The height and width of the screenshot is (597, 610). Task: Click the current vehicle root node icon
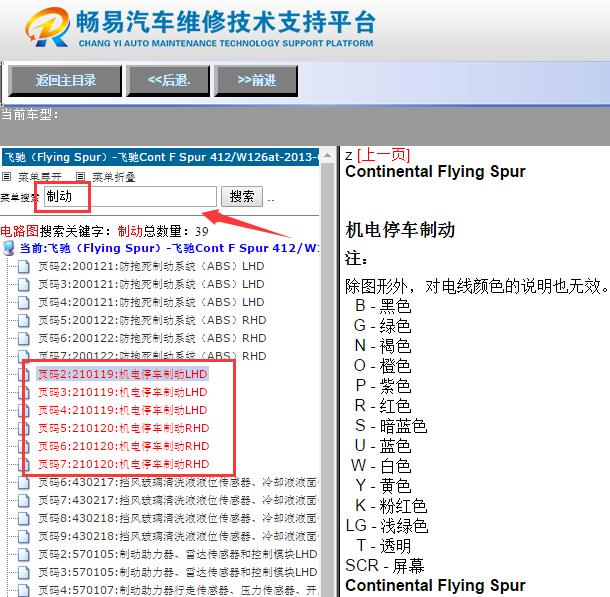click(x=9, y=248)
